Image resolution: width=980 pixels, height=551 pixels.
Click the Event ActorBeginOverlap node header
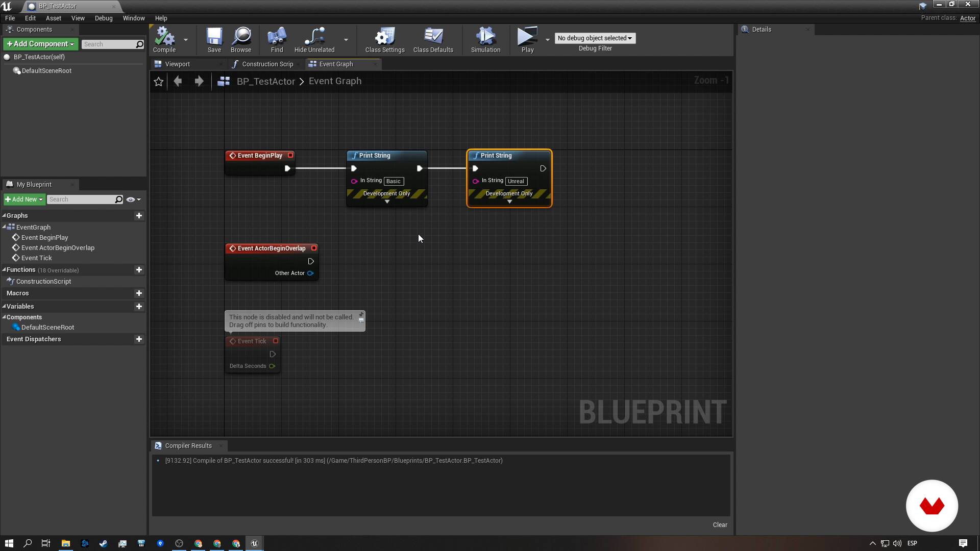(x=272, y=248)
